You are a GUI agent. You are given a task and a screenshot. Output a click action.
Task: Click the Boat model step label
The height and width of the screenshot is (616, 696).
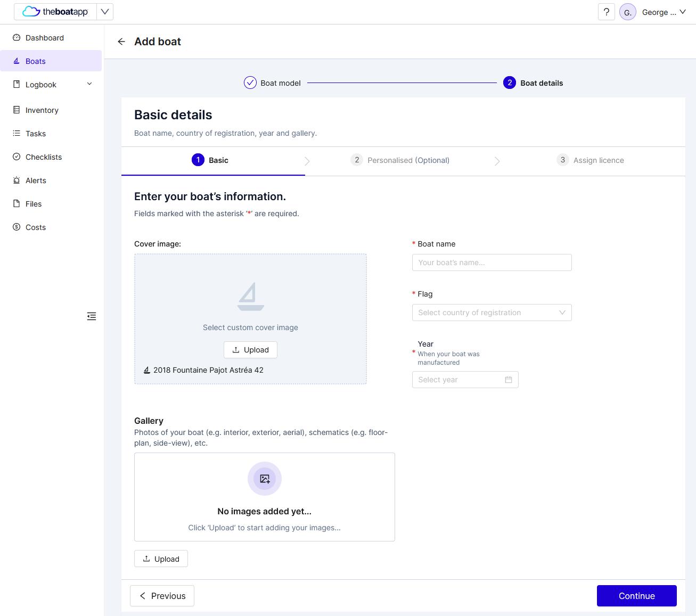(281, 83)
